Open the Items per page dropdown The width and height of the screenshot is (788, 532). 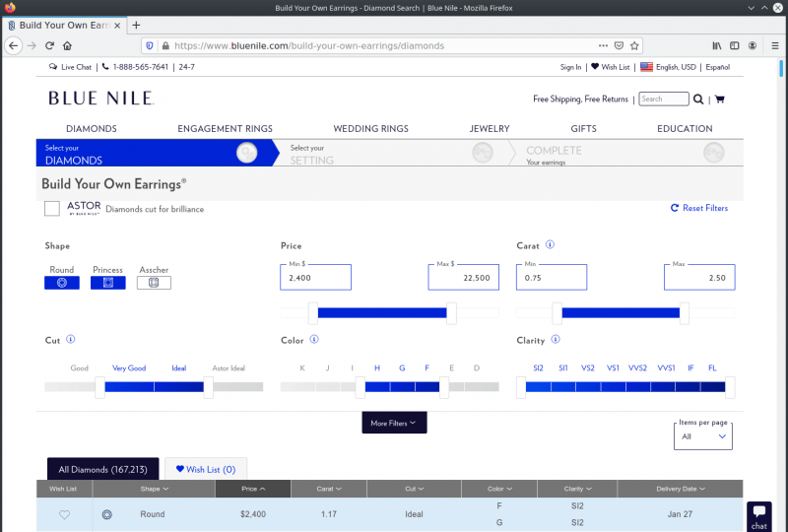[703, 436]
